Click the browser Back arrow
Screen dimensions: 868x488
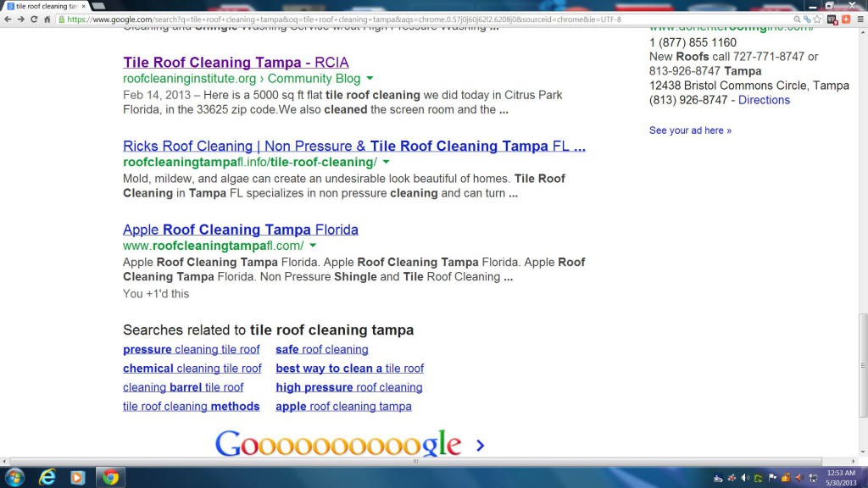coord(8,19)
